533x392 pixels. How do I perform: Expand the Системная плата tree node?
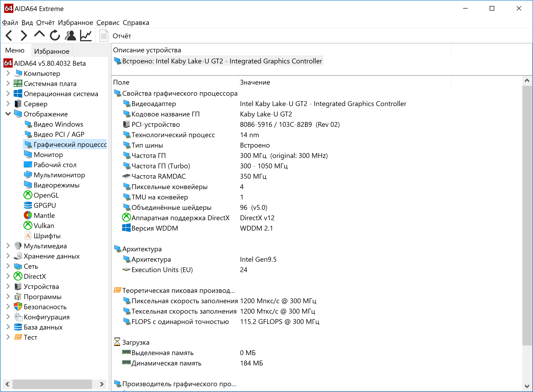point(8,83)
